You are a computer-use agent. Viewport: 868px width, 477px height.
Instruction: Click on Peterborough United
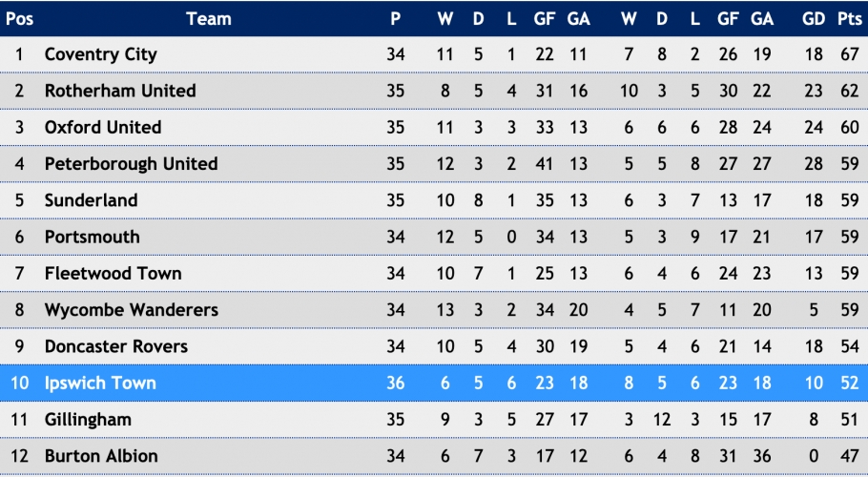click(132, 164)
